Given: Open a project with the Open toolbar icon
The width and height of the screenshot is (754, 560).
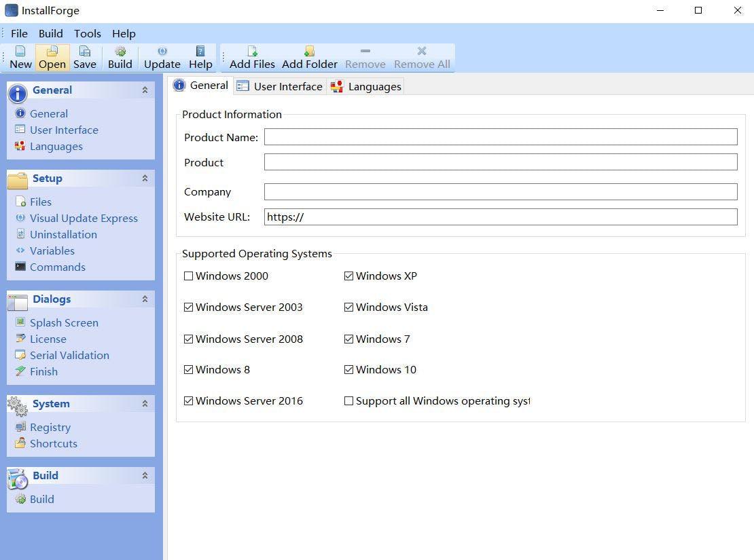Looking at the screenshot, I should (52, 58).
